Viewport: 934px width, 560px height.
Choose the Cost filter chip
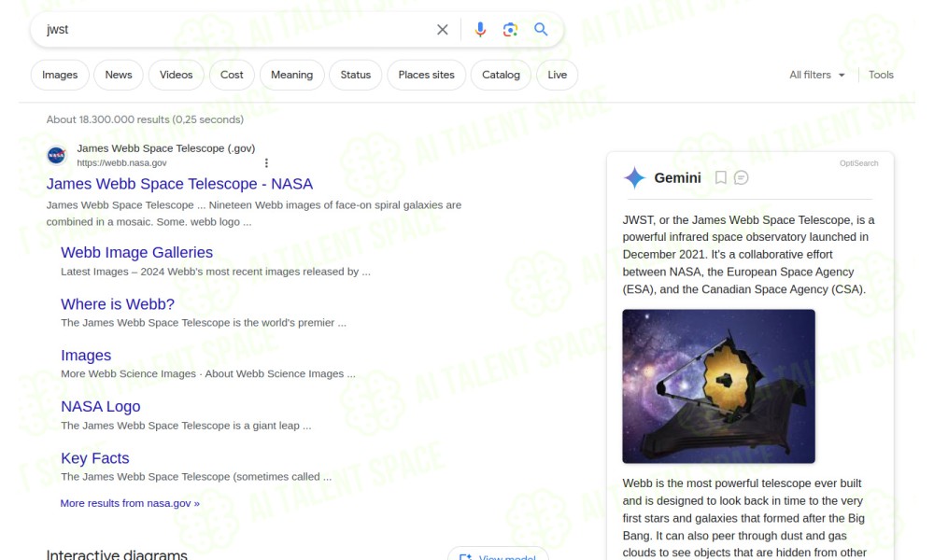tap(232, 75)
